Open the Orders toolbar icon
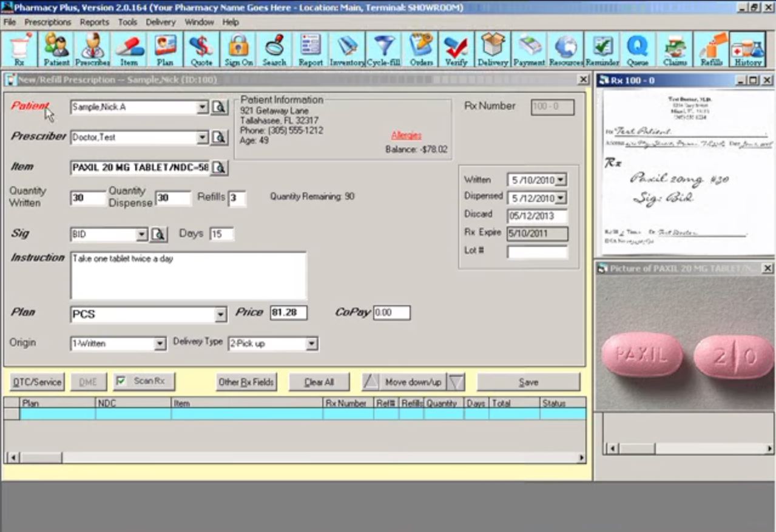This screenshot has height=532, width=776. pyautogui.click(x=420, y=49)
